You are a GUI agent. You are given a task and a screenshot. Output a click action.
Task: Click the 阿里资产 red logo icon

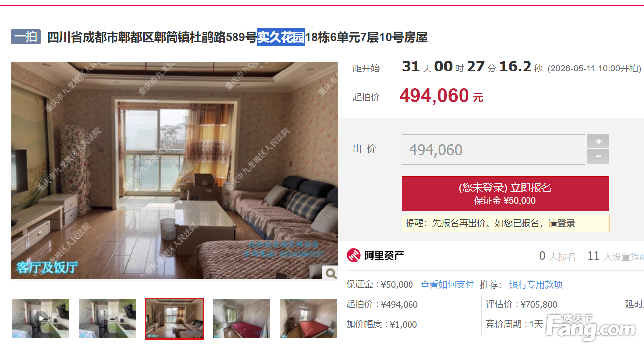353,256
